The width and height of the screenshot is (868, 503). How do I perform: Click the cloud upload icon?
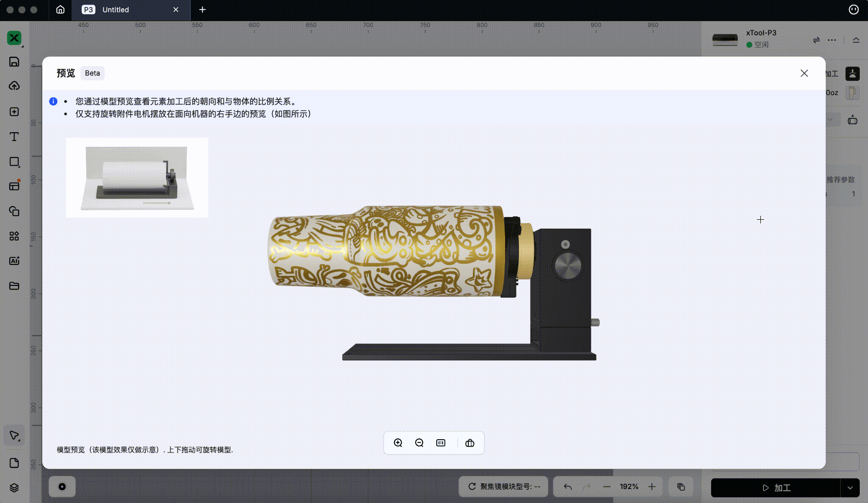click(x=14, y=86)
